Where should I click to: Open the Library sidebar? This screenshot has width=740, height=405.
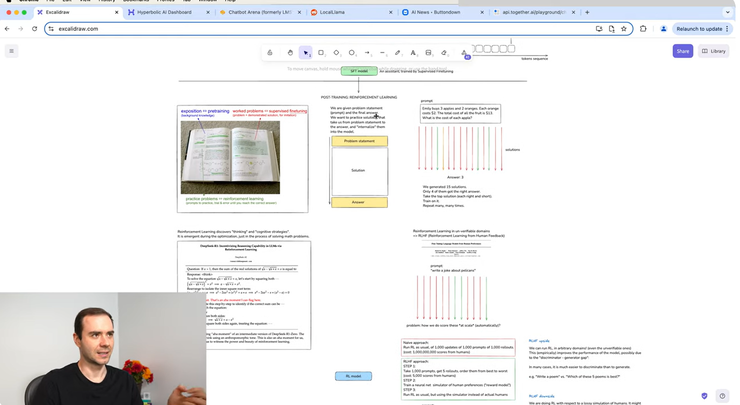pos(714,51)
